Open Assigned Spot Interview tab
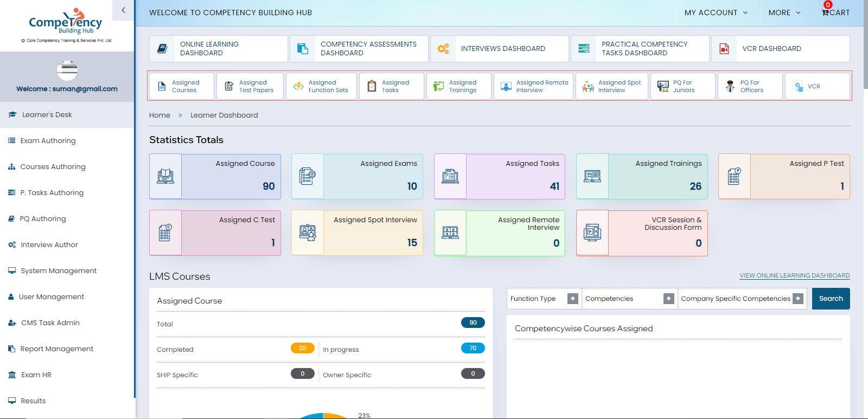 tap(612, 86)
